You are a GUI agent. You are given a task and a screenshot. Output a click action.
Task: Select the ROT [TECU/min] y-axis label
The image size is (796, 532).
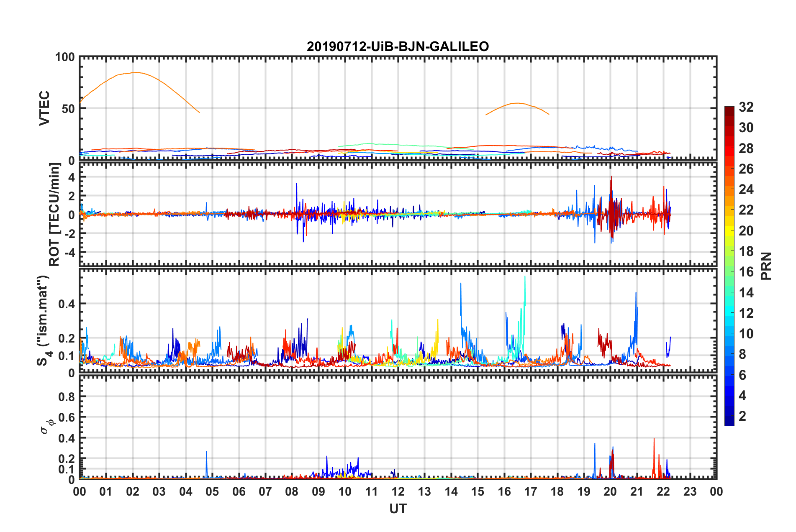tap(54, 215)
